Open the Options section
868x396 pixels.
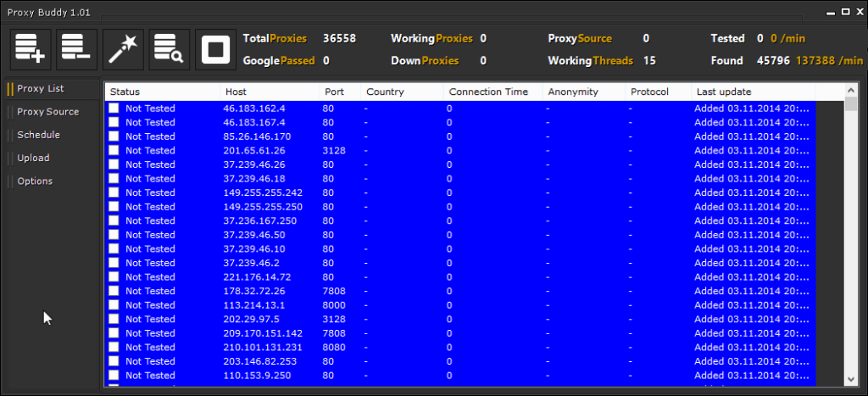pyautogui.click(x=34, y=181)
